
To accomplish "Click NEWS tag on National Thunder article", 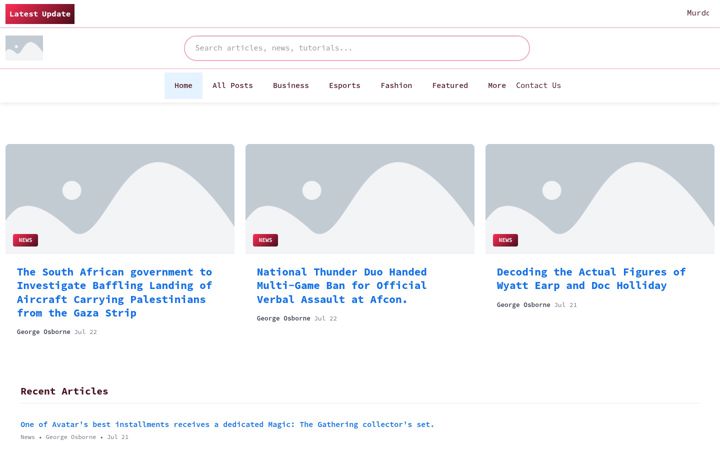I will pos(265,240).
